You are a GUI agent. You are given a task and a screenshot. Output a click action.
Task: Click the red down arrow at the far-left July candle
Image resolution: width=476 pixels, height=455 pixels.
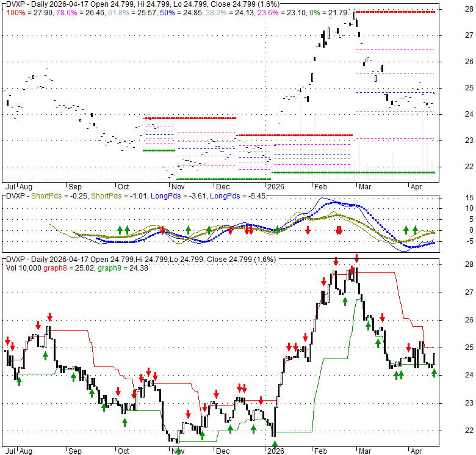pyautogui.click(x=7, y=341)
